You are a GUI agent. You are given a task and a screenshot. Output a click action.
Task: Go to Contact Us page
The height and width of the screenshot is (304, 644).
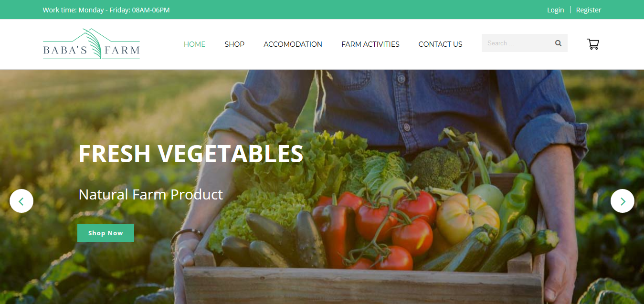[x=440, y=44]
